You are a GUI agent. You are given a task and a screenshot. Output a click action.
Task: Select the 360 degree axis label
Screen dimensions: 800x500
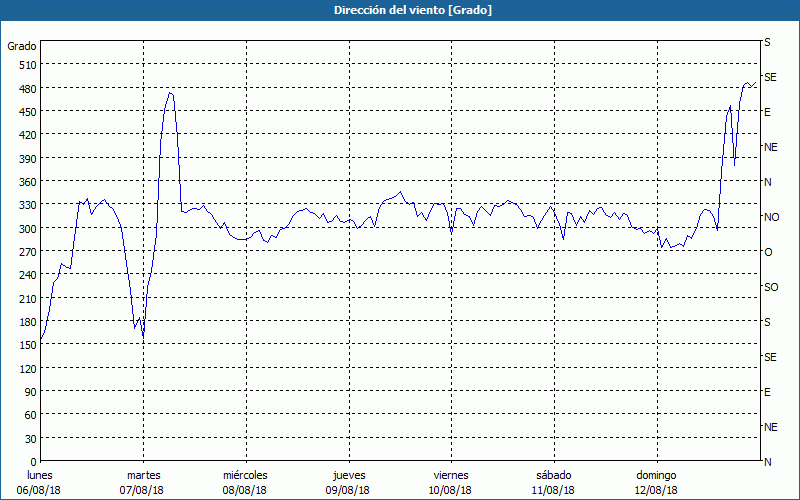click(x=28, y=182)
